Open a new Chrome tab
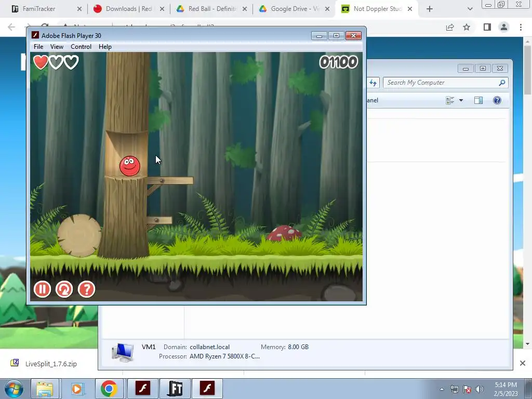532x399 pixels. 430,9
